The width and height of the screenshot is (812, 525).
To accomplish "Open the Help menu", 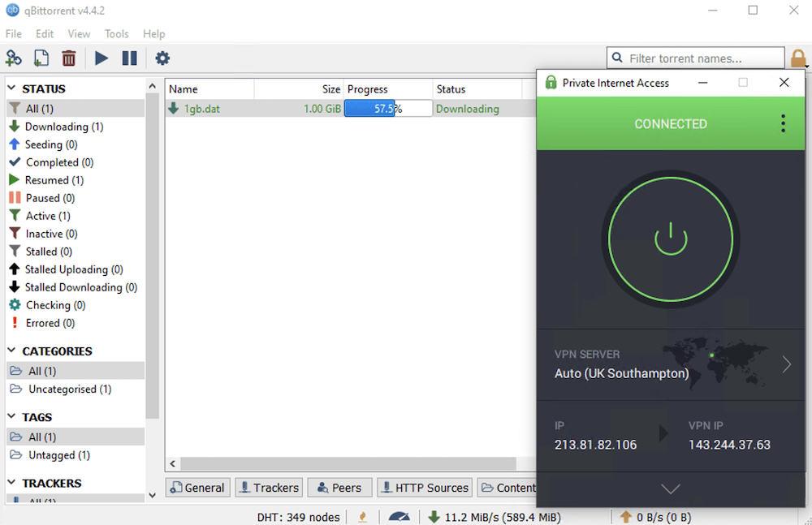I will (153, 33).
